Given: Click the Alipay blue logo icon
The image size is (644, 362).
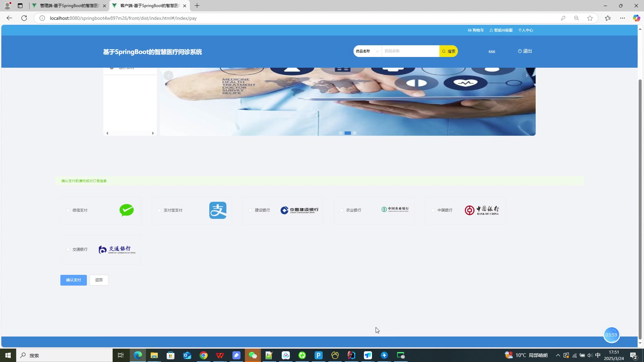Looking at the screenshot, I should (x=218, y=210).
